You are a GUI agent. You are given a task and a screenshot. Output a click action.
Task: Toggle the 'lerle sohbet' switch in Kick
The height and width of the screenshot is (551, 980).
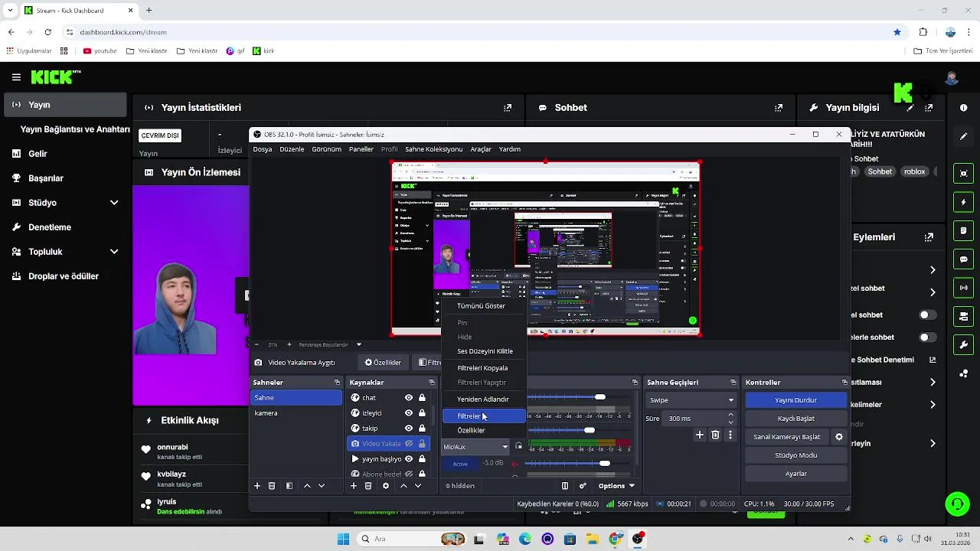tap(927, 337)
